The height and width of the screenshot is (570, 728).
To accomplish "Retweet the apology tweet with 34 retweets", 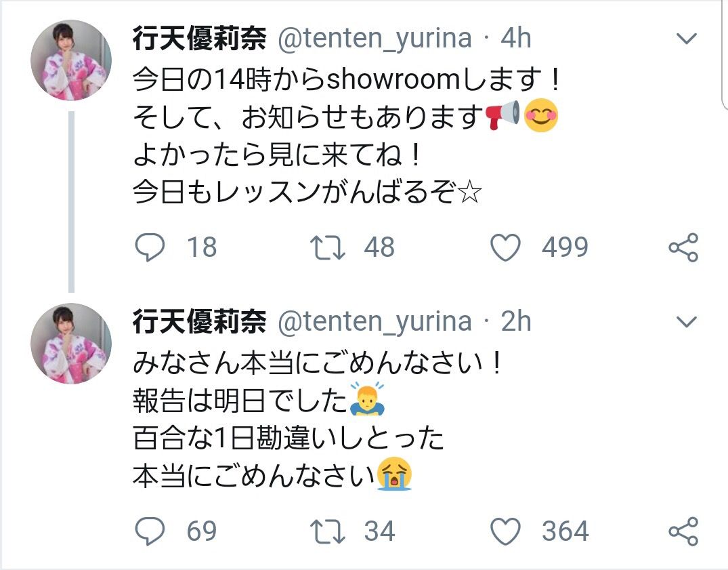I will (328, 532).
